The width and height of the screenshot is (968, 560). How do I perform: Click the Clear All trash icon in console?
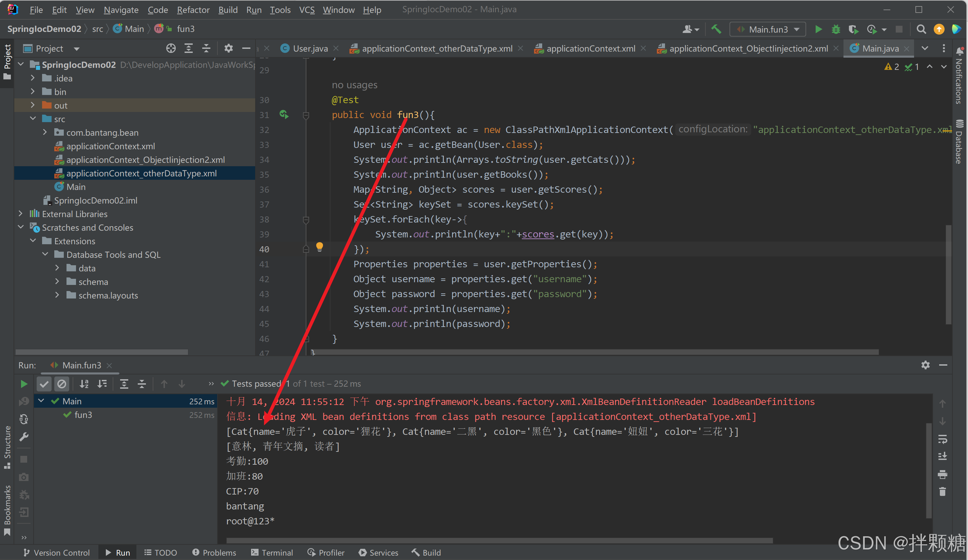[942, 491]
